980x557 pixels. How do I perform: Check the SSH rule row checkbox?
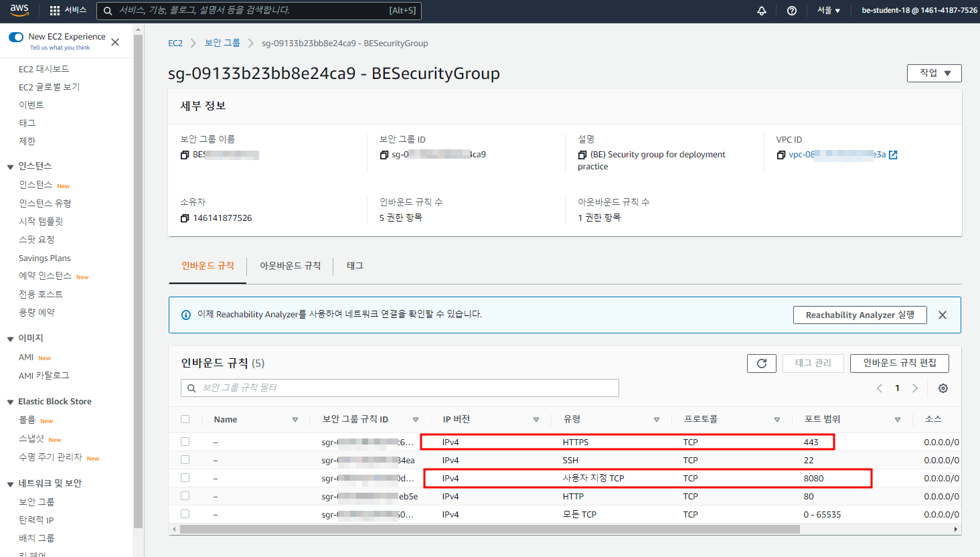click(x=185, y=460)
